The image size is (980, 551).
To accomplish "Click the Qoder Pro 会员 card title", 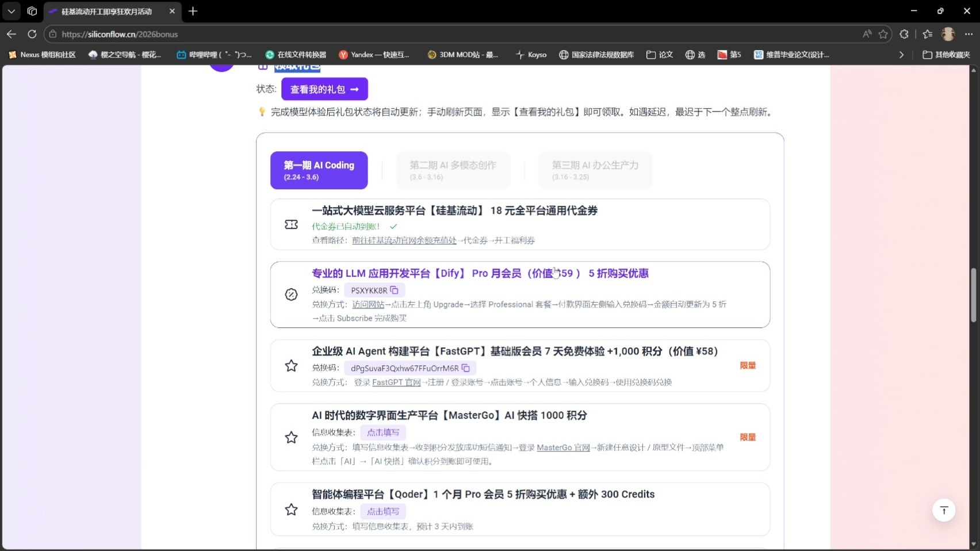I will [483, 494].
